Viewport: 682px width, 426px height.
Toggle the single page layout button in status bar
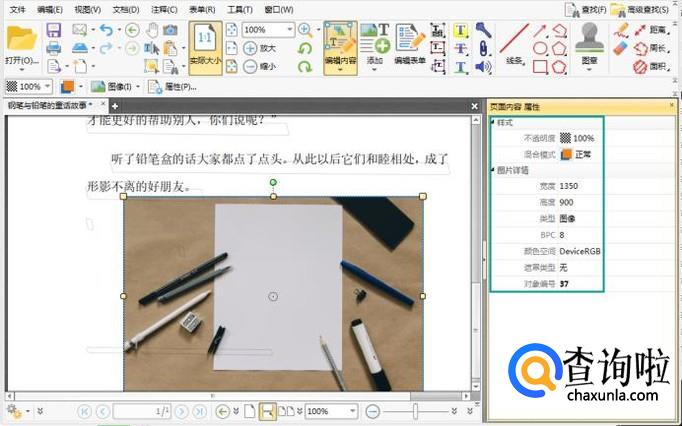(249, 411)
